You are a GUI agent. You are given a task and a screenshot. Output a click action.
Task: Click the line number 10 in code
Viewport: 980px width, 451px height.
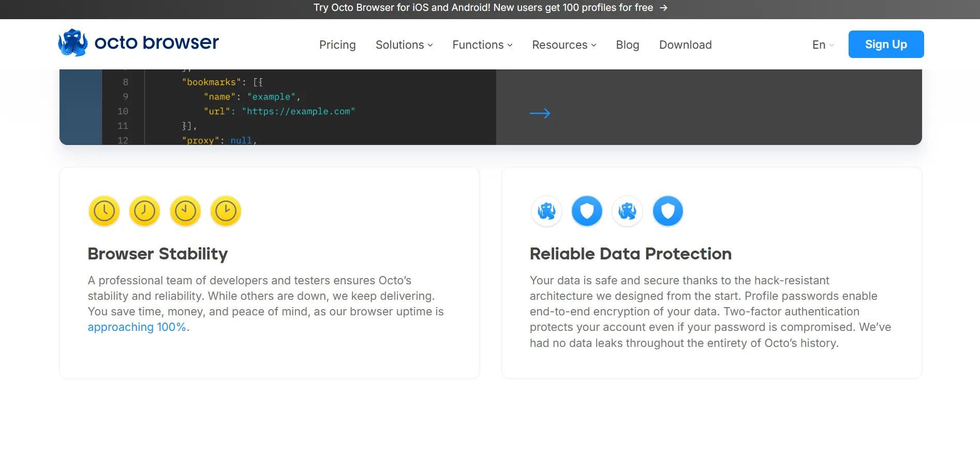click(x=123, y=111)
